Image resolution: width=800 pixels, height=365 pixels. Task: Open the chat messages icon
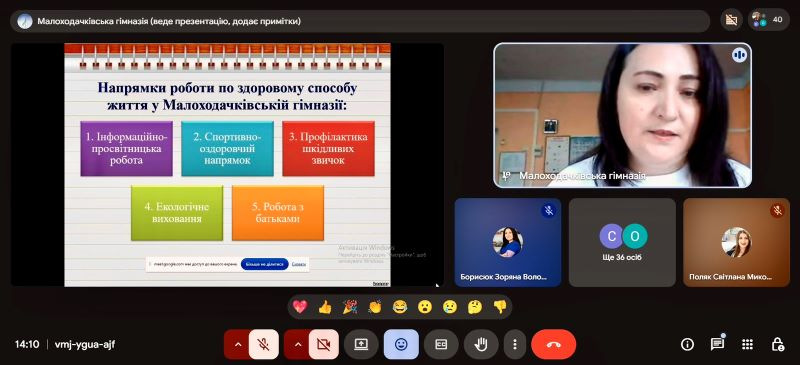(x=717, y=345)
